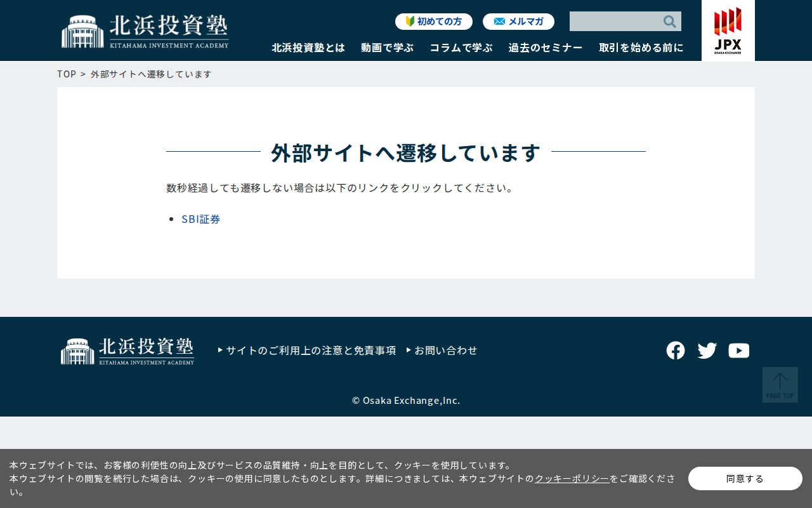Open the 取引を始める前に menu item
This screenshot has width=812, height=508.
641,48
